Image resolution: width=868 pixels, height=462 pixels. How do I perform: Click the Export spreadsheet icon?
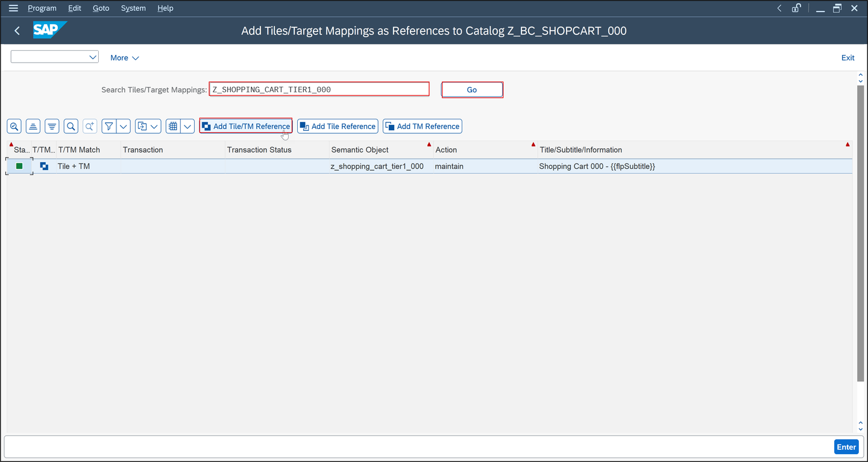click(x=142, y=126)
